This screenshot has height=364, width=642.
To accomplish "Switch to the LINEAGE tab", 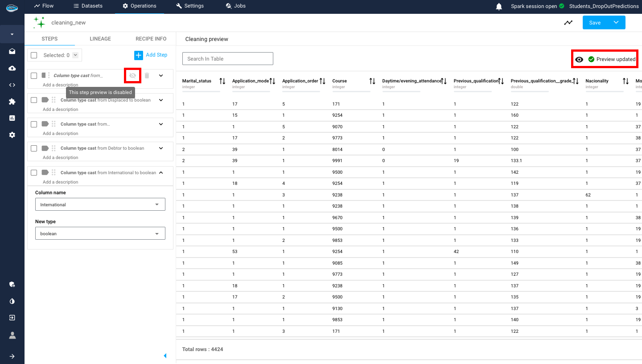I will click(x=100, y=39).
